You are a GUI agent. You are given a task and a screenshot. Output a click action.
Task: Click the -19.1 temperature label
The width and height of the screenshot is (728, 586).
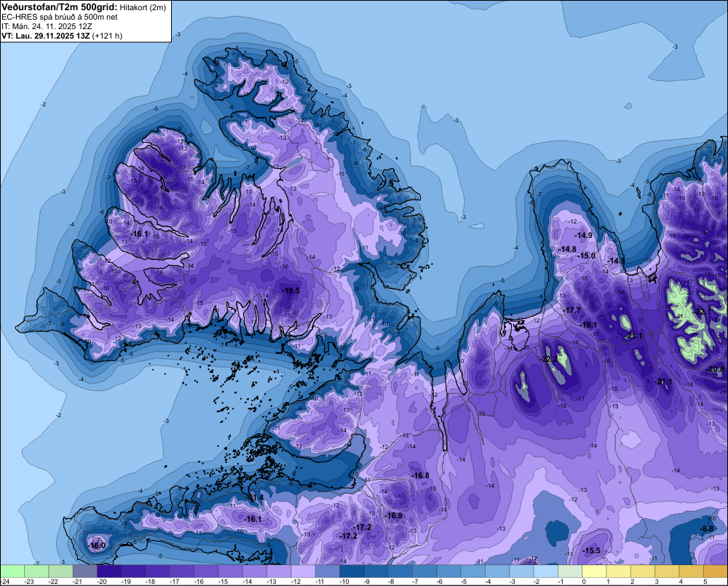tap(588, 325)
